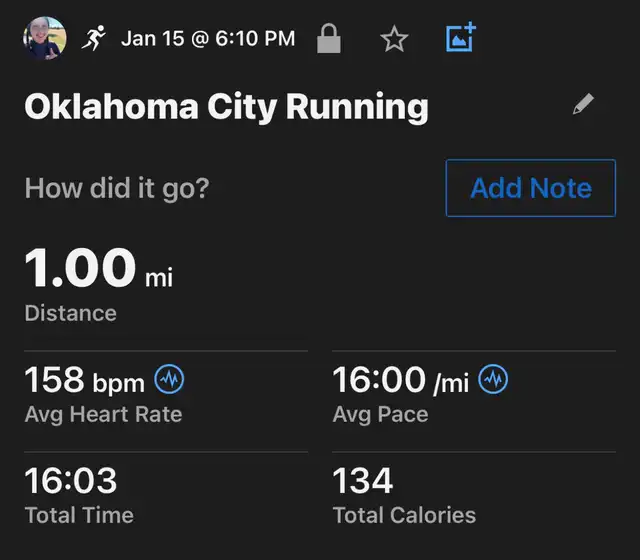Tap the user profile avatar

44,39
